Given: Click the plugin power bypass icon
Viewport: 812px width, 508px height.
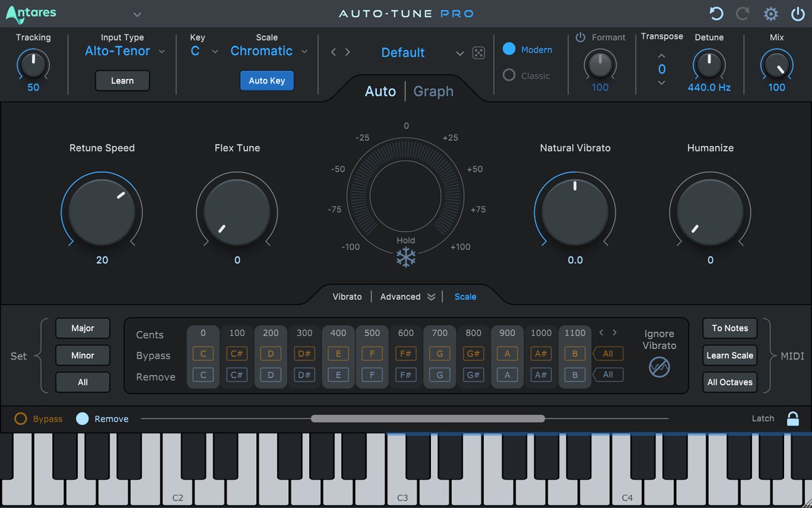Looking at the screenshot, I should click(798, 14).
